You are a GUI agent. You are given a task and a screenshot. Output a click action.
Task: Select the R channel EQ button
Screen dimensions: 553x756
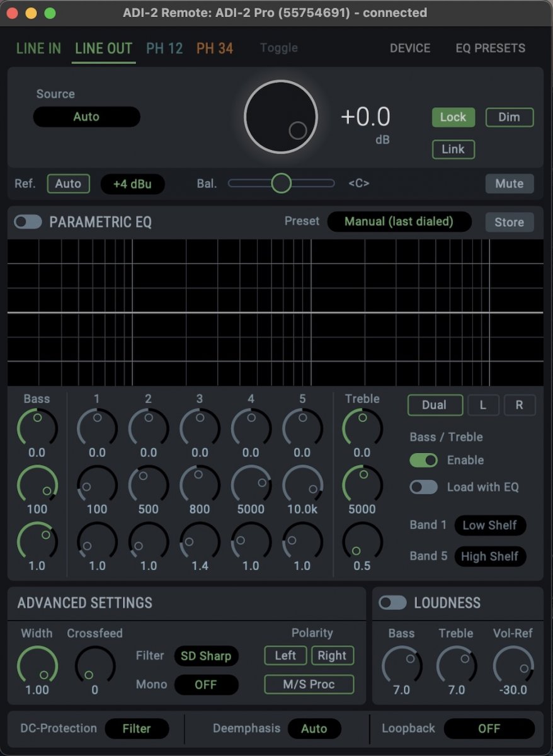(520, 405)
